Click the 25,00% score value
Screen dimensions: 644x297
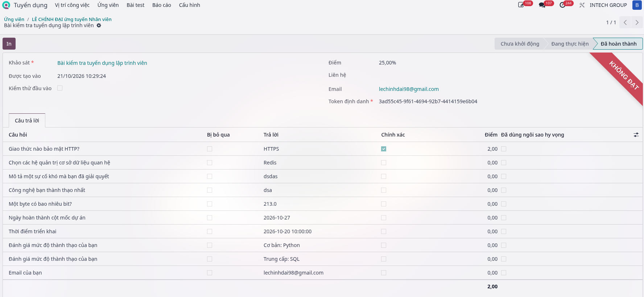tap(387, 63)
